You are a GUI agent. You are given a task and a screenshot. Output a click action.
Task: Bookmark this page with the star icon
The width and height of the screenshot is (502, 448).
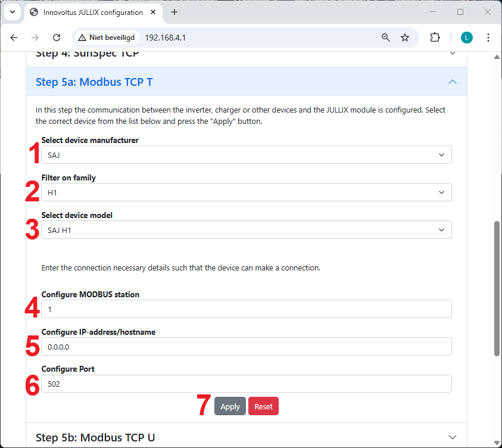pyautogui.click(x=405, y=38)
